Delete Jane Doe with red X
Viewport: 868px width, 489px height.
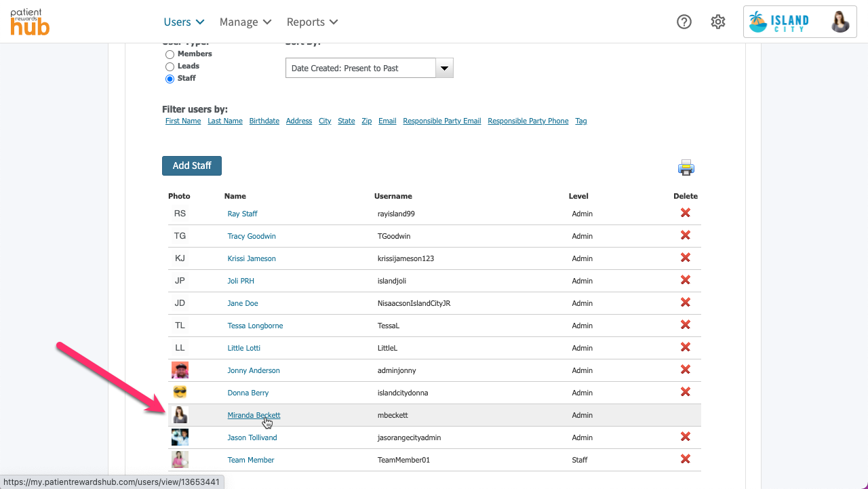[x=686, y=302]
